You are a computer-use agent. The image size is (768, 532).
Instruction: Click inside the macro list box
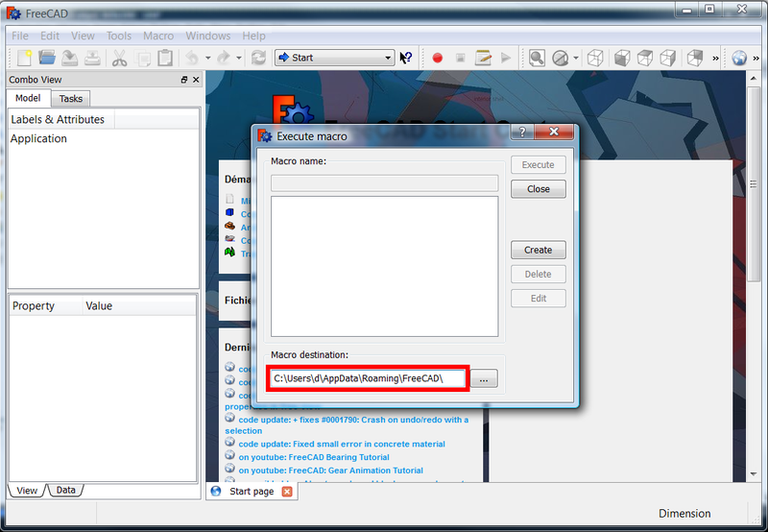pyautogui.click(x=385, y=267)
